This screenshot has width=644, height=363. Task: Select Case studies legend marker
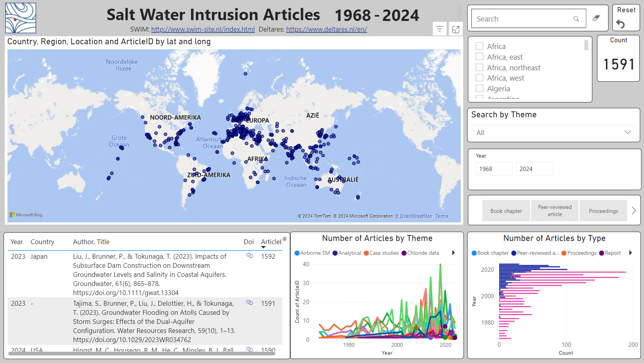click(366, 253)
